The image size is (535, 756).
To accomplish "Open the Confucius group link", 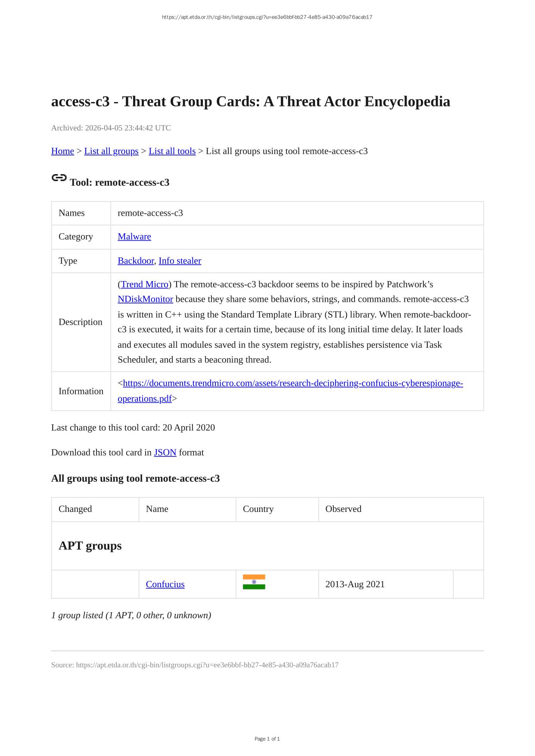I will 165,584.
